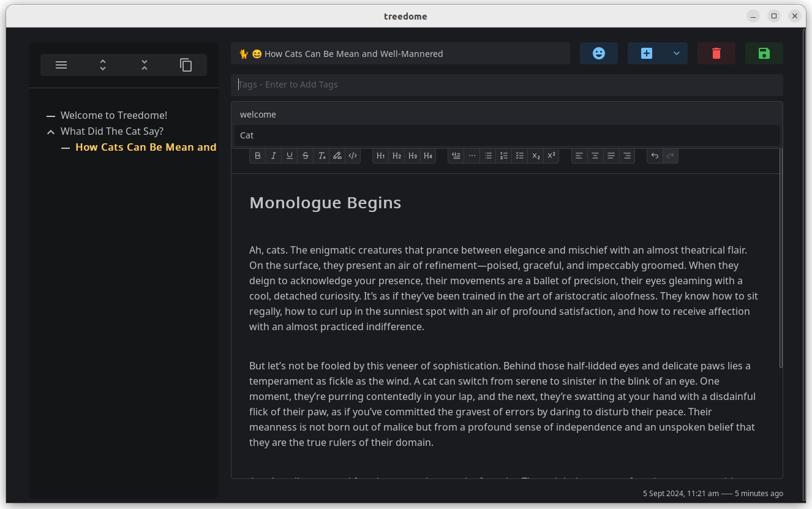Apply the highlighter formatting tool
Screen dimensions: 812x509
click(337, 156)
